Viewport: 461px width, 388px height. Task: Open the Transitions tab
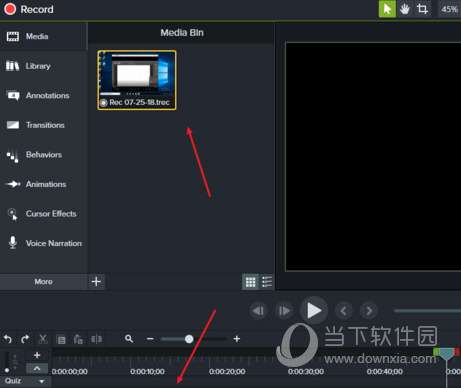[x=43, y=125]
